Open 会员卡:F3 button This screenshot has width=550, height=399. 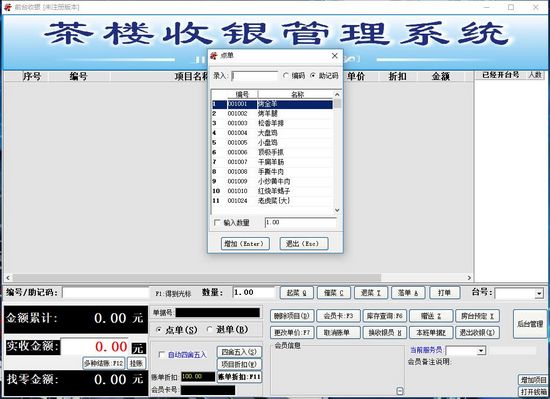click(338, 316)
